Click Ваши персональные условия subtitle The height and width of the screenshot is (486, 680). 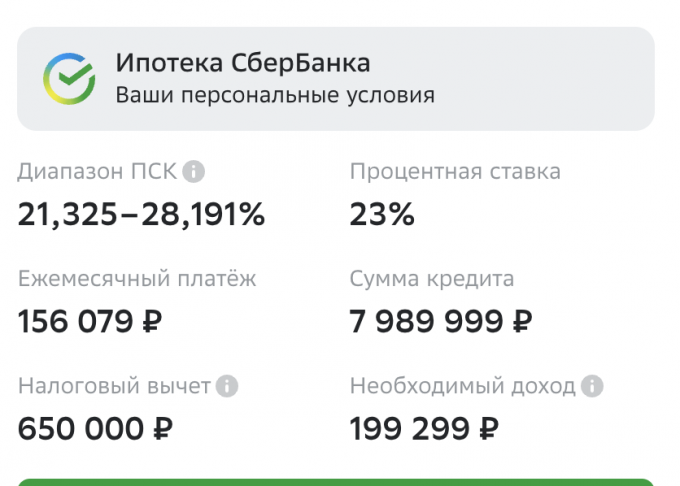(275, 97)
